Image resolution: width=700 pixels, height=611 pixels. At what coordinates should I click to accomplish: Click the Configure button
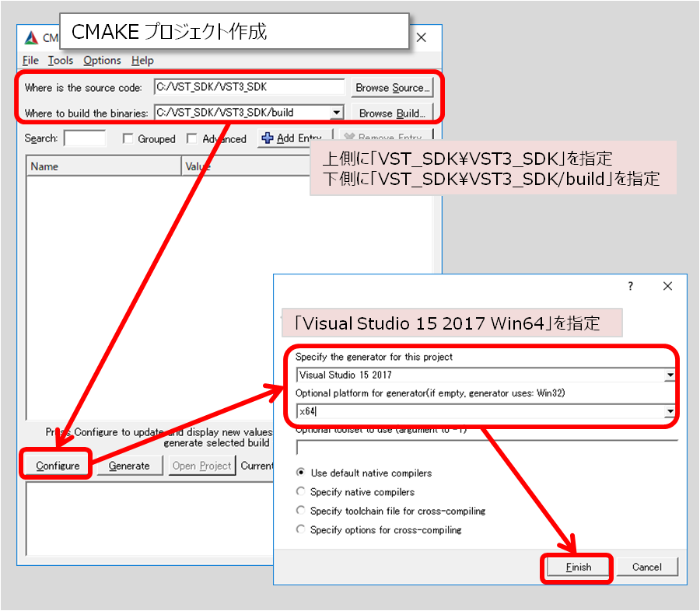58,466
